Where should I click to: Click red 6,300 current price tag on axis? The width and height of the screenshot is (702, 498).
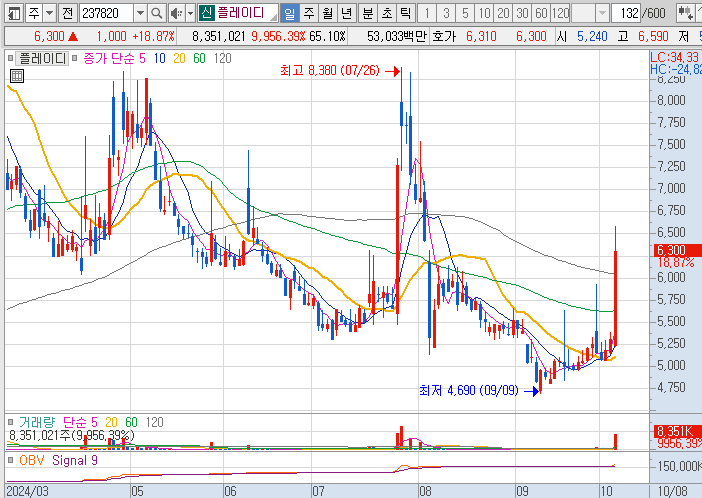click(x=677, y=250)
